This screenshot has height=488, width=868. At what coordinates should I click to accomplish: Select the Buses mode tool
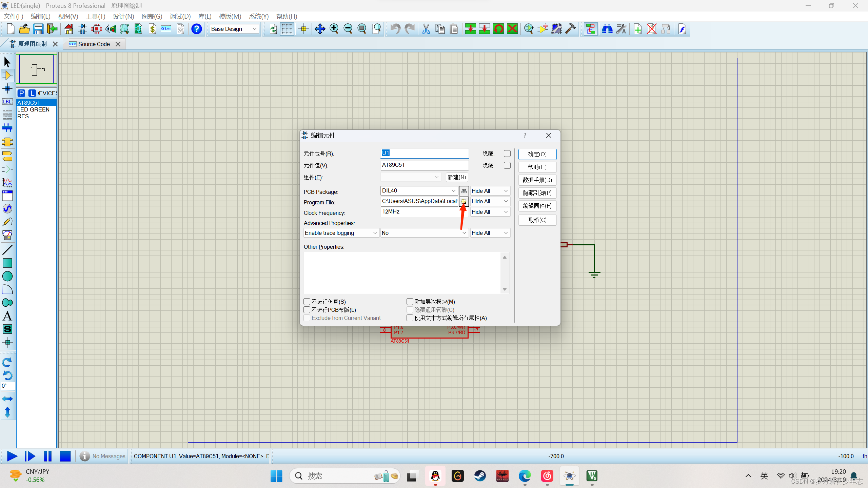7,128
